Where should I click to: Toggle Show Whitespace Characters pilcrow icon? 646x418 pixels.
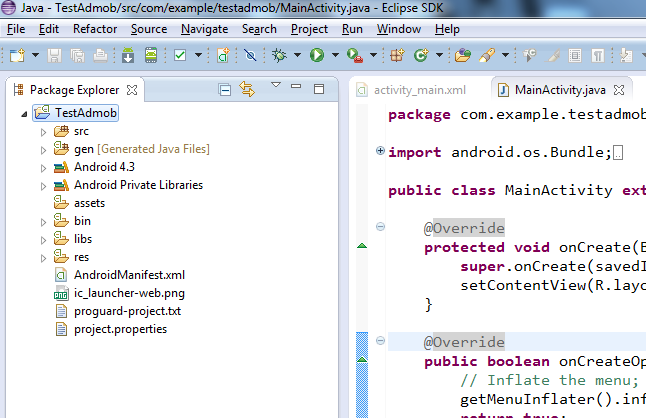(x=597, y=55)
